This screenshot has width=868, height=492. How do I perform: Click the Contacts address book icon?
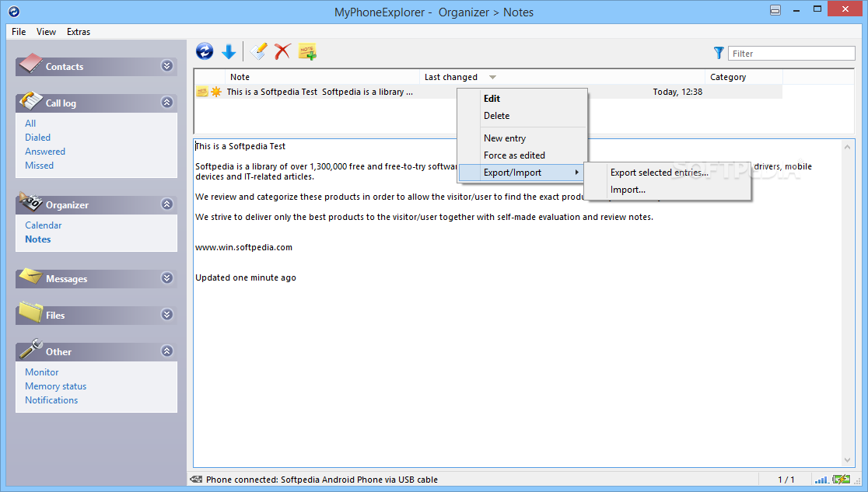coord(30,64)
